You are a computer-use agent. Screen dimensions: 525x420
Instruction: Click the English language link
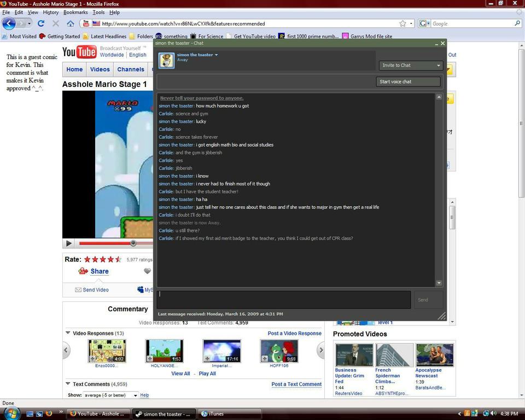click(138, 55)
